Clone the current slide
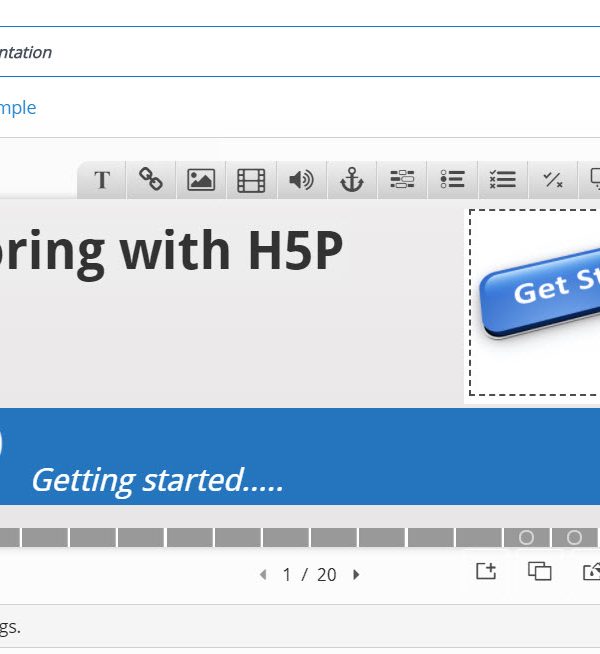This screenshot has width=600, height=654. (x=540, y=571)
